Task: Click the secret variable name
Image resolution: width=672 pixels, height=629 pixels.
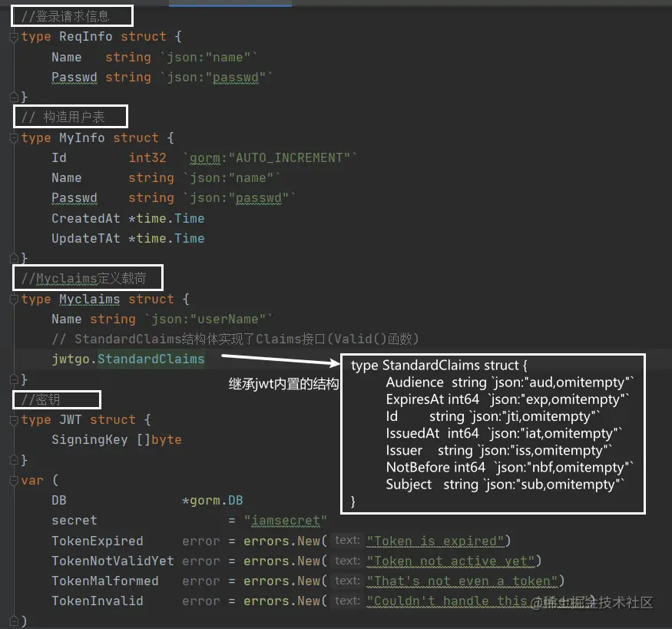Action: pyautogui.click(x=74, y=520)
